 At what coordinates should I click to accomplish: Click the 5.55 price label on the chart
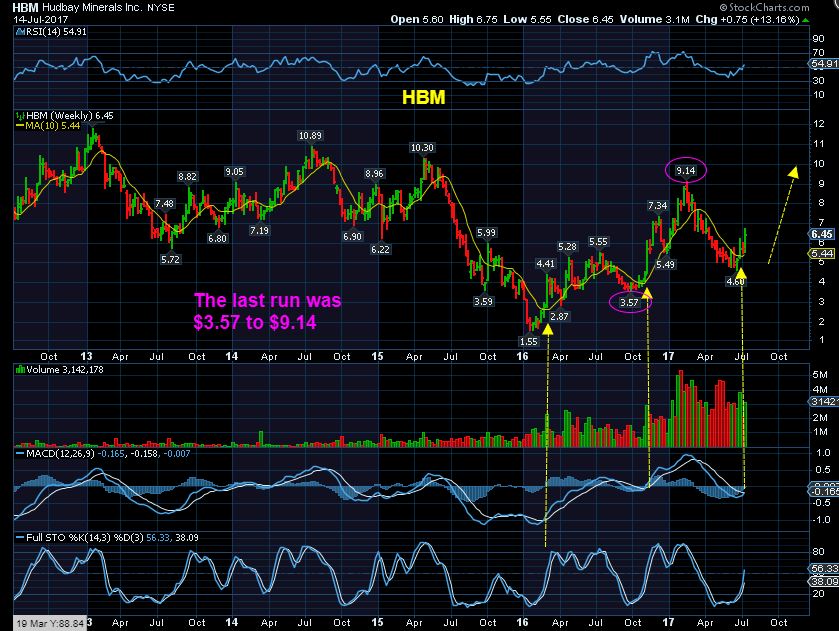point(598,242)
